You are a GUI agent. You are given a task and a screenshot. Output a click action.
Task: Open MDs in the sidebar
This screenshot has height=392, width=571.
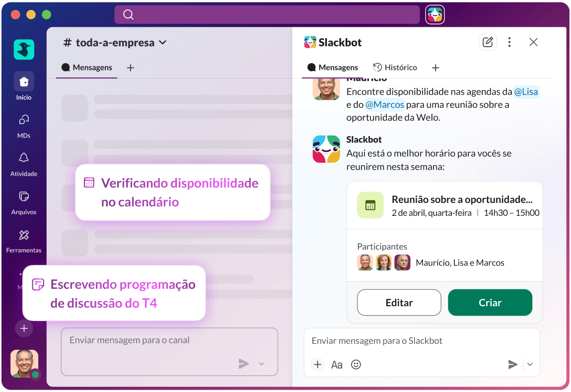(x=23, y=124)
